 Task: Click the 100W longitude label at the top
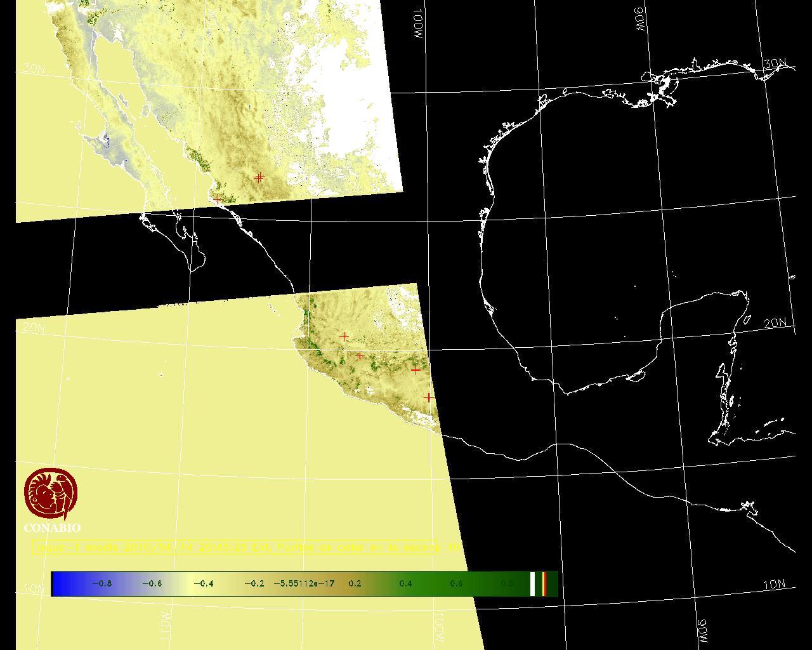pos(417,24)
